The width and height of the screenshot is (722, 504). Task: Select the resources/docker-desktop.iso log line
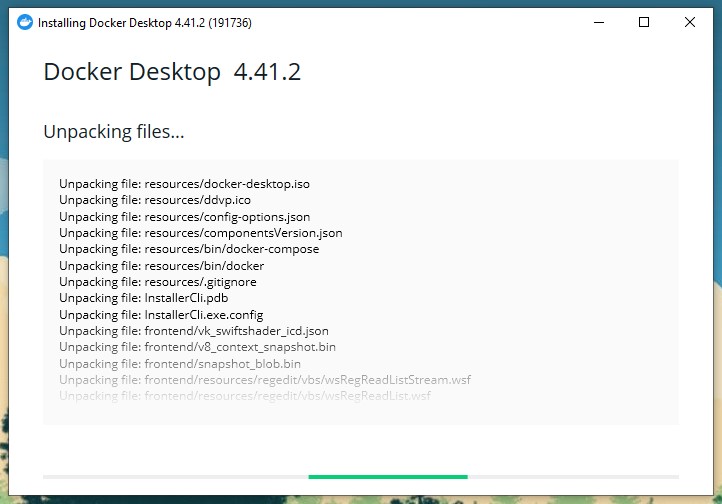click(184, 184)
